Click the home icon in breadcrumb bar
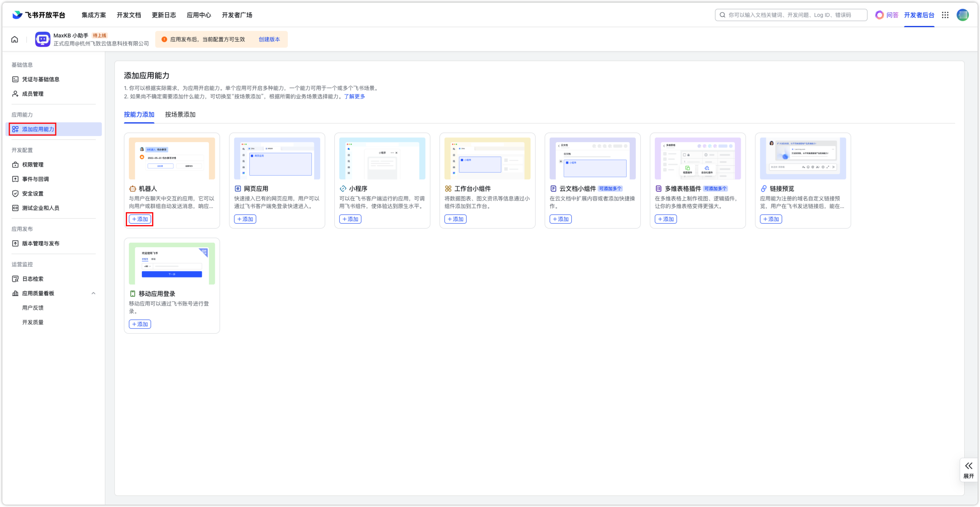 point(14,39)
